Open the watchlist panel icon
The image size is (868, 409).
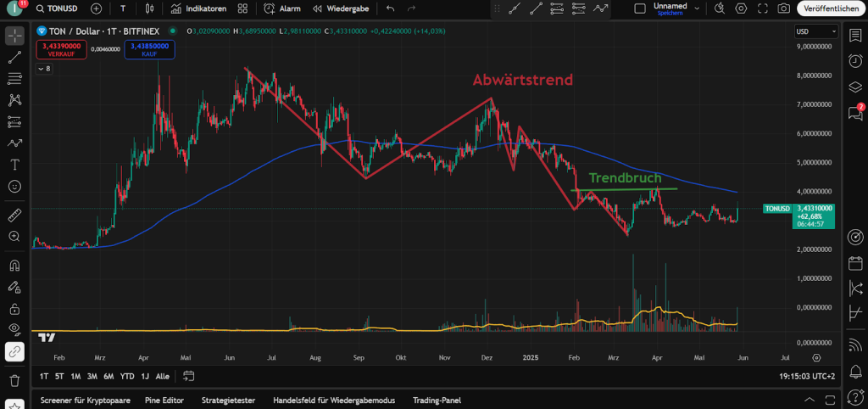[x=855, y=36]
